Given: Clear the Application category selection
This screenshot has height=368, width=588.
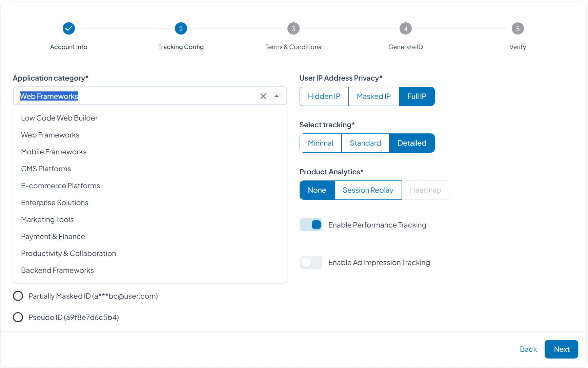Looking at the screenshot, I should (x=263, y=96).
